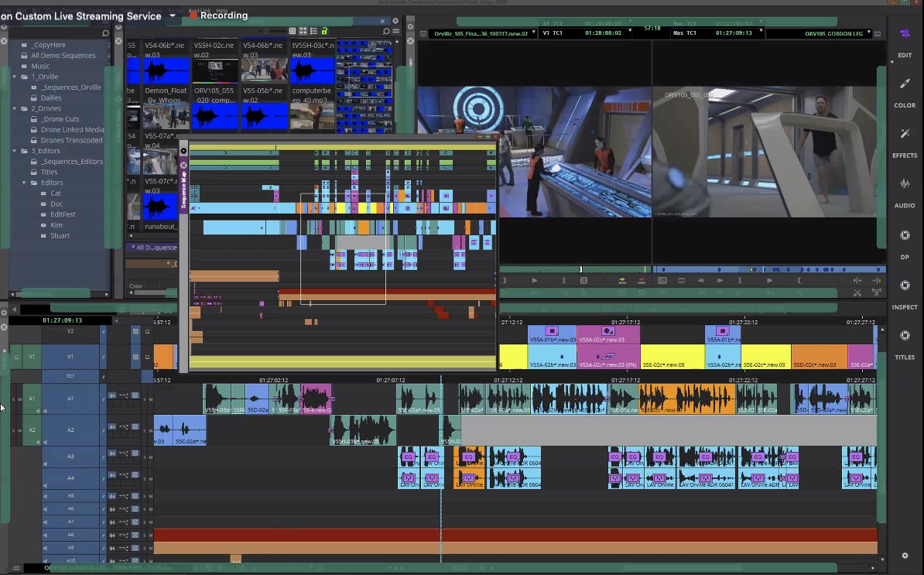Click the 01:27:09:13 timecode field

(x=62, y=320)
